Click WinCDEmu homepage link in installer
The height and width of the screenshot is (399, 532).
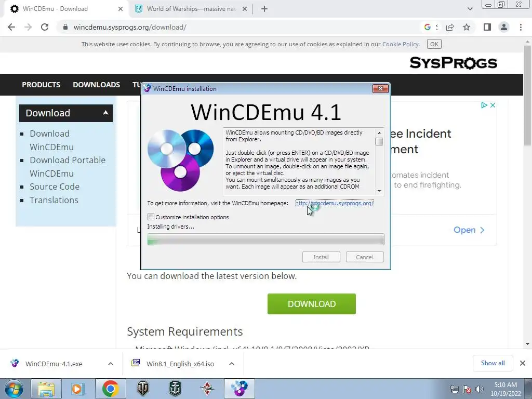[x=334, y=203]
